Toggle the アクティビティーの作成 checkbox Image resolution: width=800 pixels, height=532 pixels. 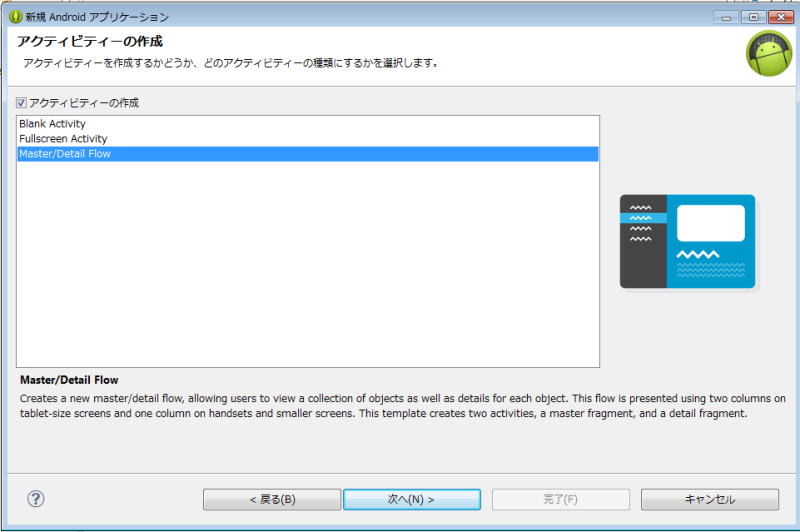tap(21, 103)
